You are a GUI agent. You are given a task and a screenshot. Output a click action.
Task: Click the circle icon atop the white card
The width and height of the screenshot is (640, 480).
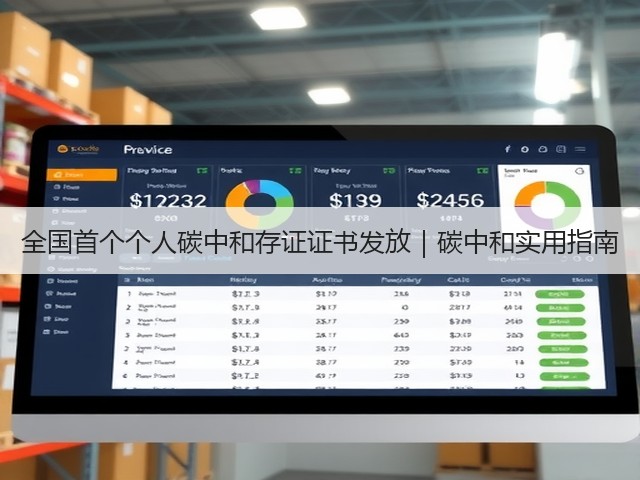coord(579,171)
